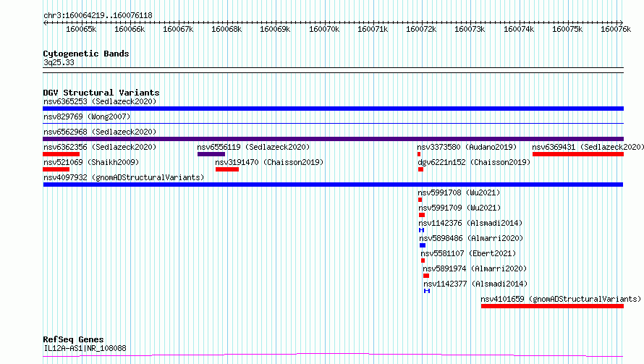Click the nsv6369431 (Sedlazeck2020) label

click(588, 147)
